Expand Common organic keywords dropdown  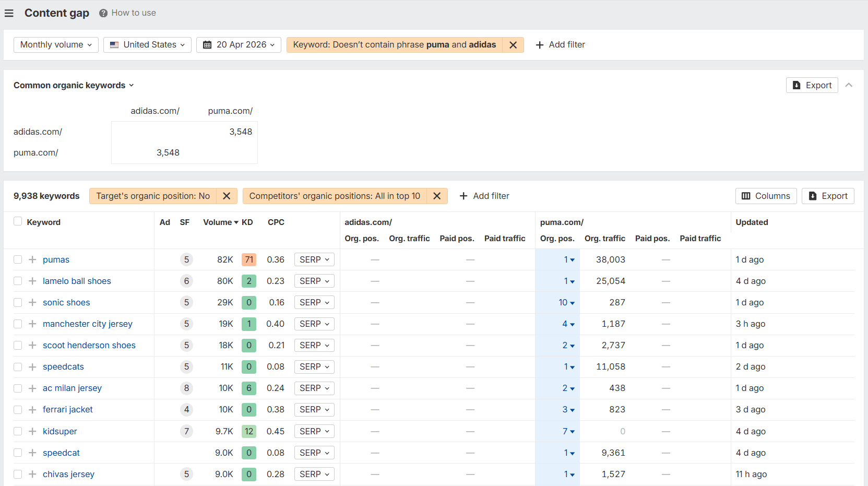(x=74, y=85)
